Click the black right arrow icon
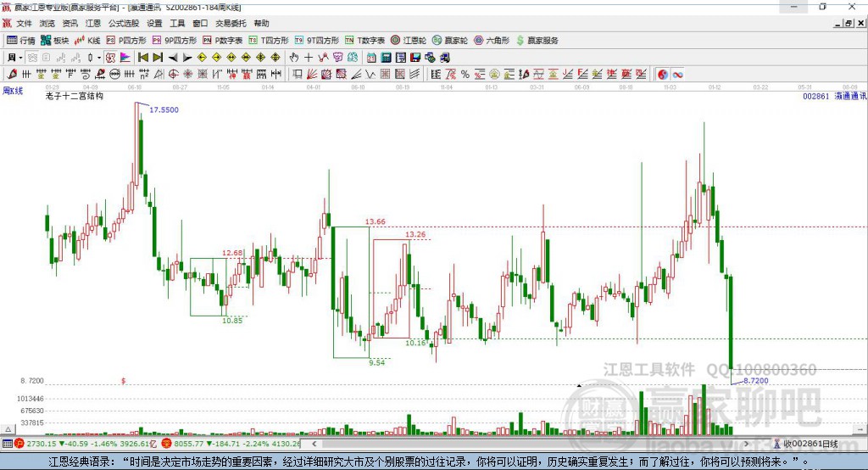The height and width of the screenshot is (470, 868). tap(187, 58)
